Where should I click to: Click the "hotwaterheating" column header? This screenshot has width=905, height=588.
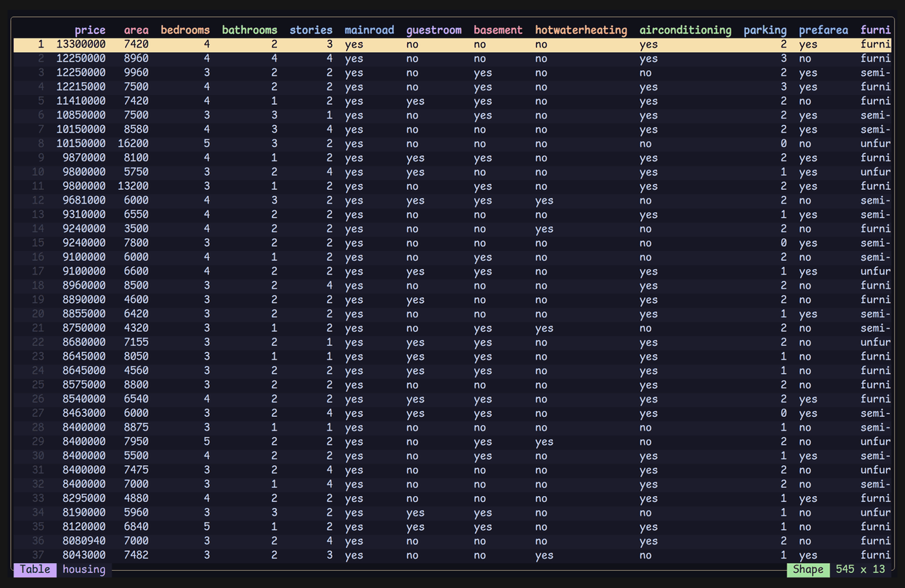click(581, 30)
